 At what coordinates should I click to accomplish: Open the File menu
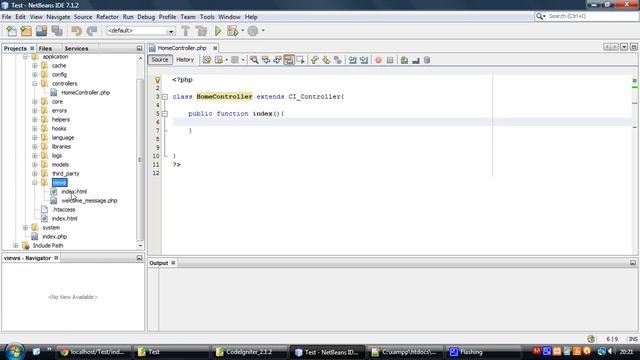click(x=7, y=17)
